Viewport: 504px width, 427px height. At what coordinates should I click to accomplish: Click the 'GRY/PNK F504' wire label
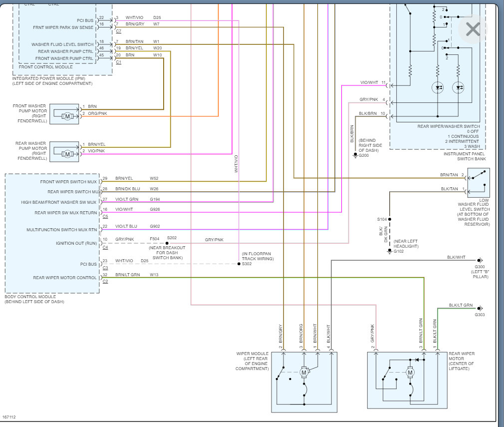tap(137, 239)
